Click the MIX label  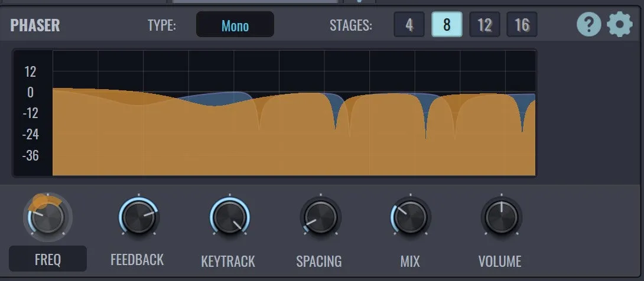coord(410,262)
